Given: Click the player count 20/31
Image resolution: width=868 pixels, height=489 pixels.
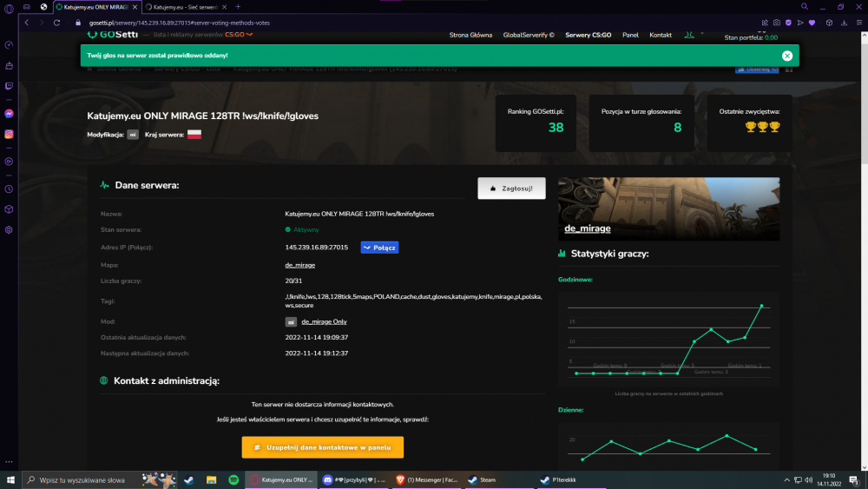Looking at the screenshot, I should point(293,281).
